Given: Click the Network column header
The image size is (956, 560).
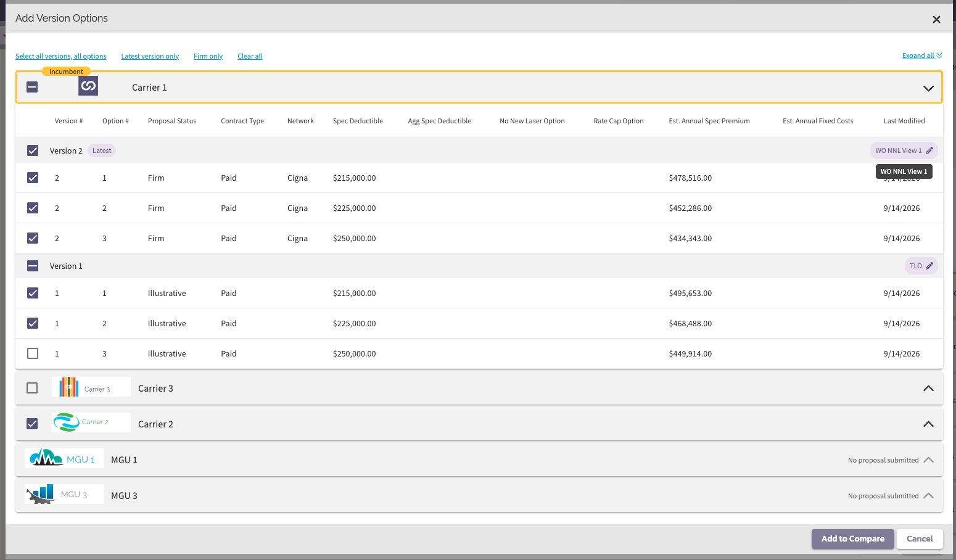Looking at the screenshot, I should point(300,121).
